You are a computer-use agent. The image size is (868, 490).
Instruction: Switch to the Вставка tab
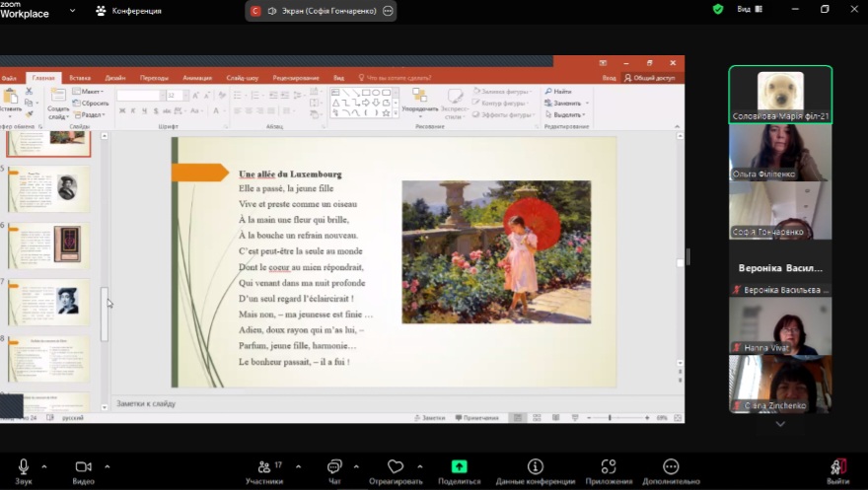click(80, 78)
